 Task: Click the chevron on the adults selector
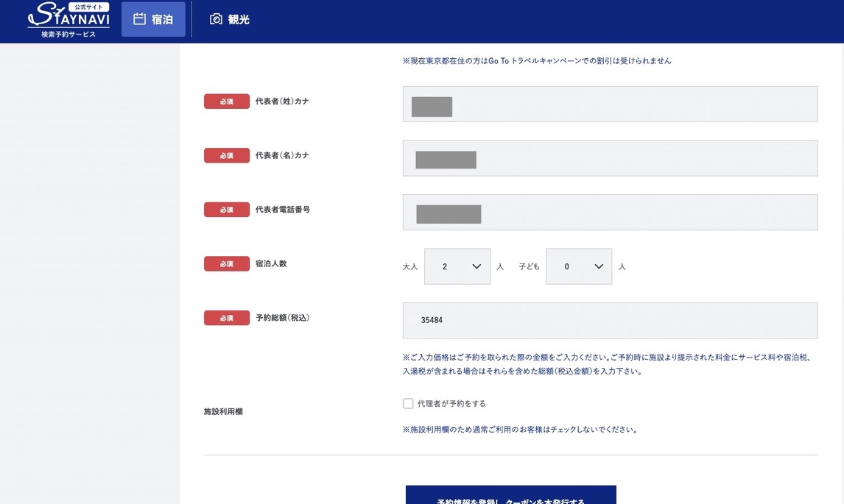(476, 266)
